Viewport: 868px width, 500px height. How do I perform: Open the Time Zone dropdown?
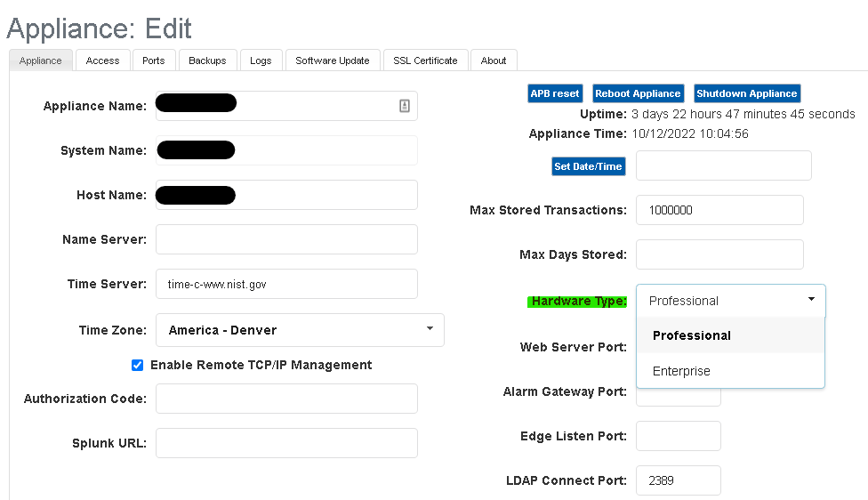coord(300,330)
